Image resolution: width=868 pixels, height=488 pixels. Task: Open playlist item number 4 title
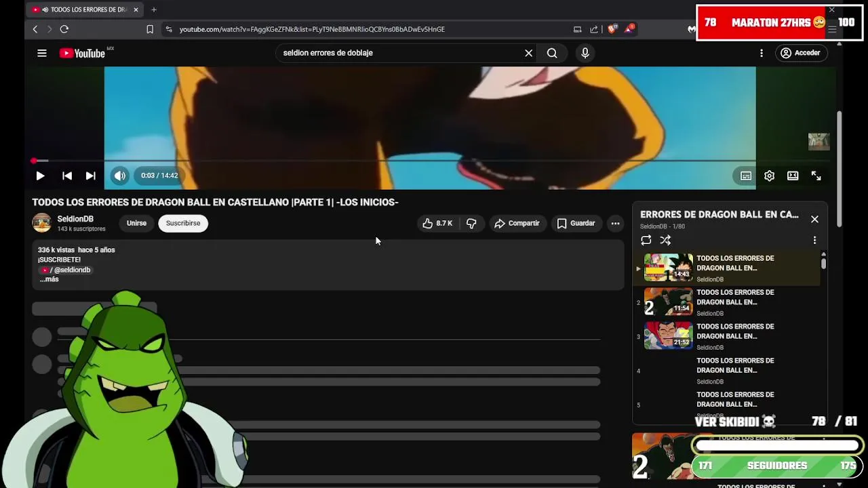coord(735,365)
